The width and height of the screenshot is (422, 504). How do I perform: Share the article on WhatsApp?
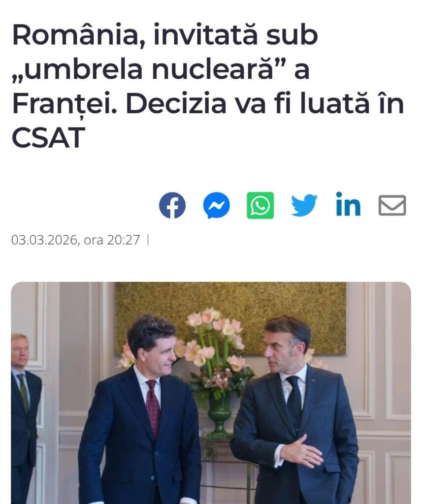[x=260, y=205]
